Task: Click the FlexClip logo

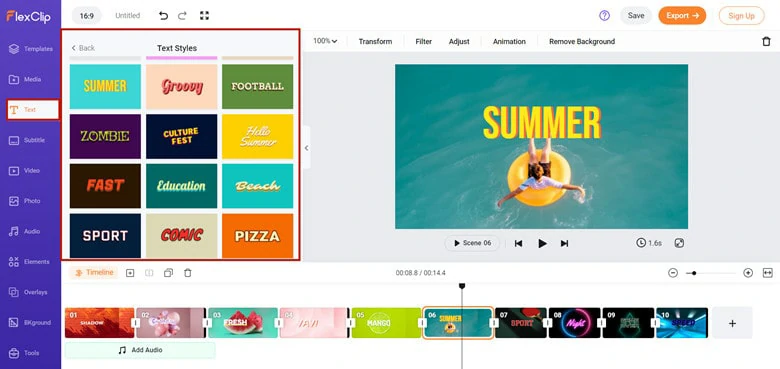Action: (28, 16)
